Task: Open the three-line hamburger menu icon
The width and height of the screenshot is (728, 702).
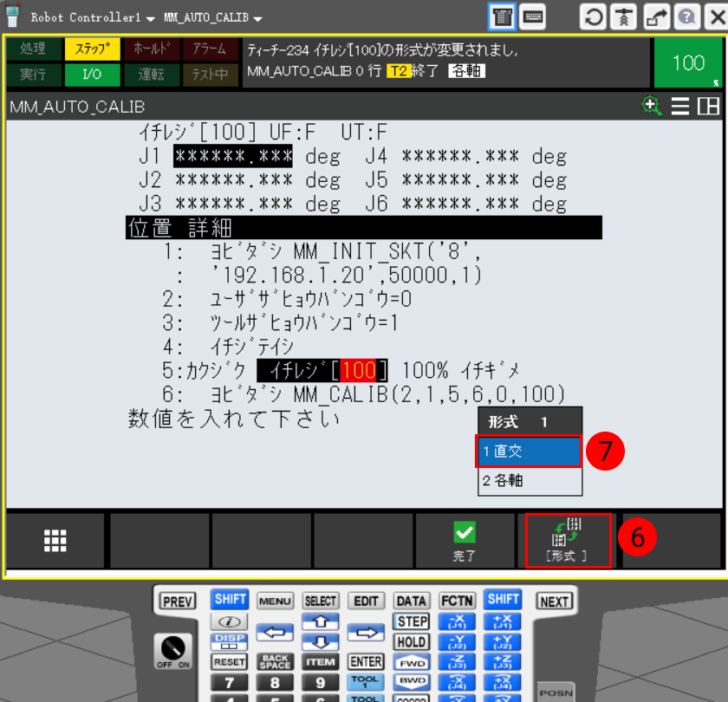Action: [x=680, y=107]
